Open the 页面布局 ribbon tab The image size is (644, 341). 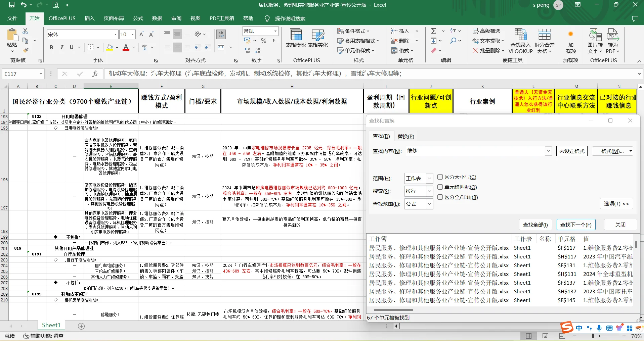point(114,18)
